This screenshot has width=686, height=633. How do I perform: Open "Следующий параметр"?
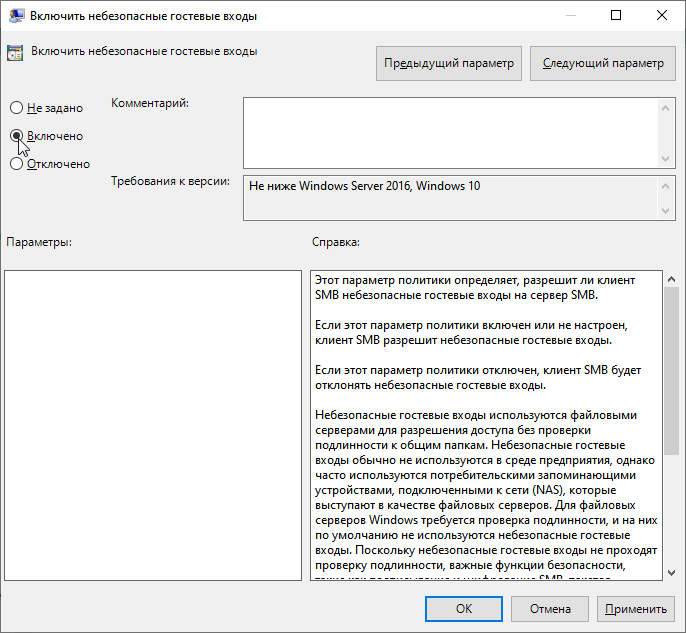pos(602,63)
